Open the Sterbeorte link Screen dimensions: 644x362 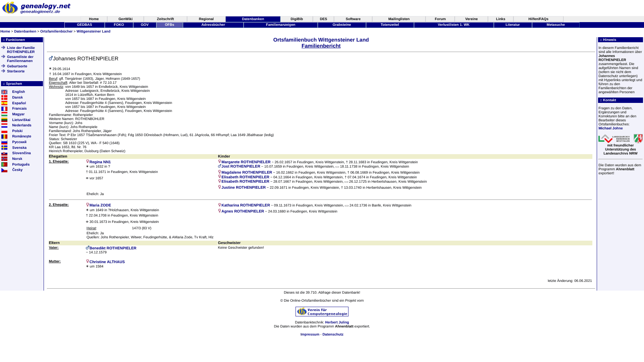pyautogui.click(x=16, y=71)
